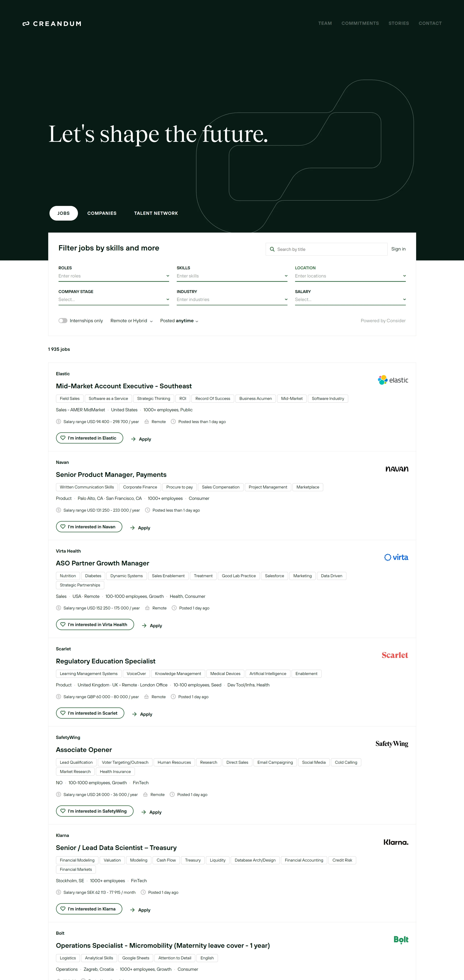The height and width of the screenshot is (980, 464).
Task: Click heart icon in Scarlet interest button
Action: pos(63,713)
